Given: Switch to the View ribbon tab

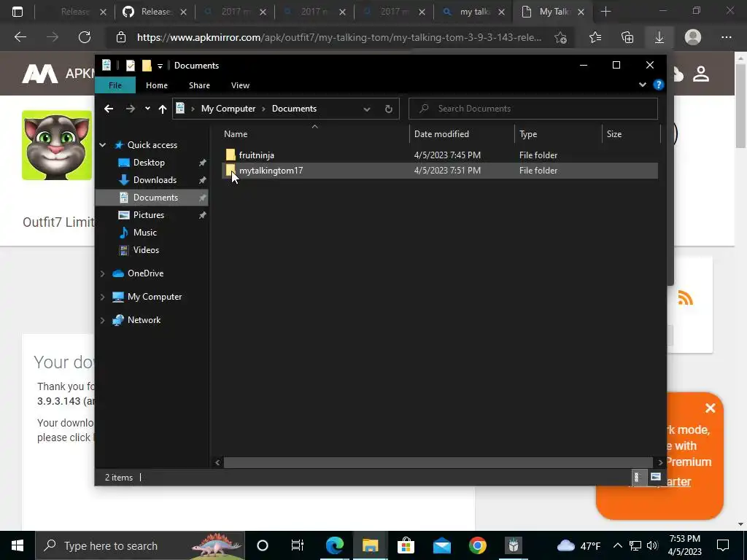Looking at the screenshot, I should coord(240,85).
